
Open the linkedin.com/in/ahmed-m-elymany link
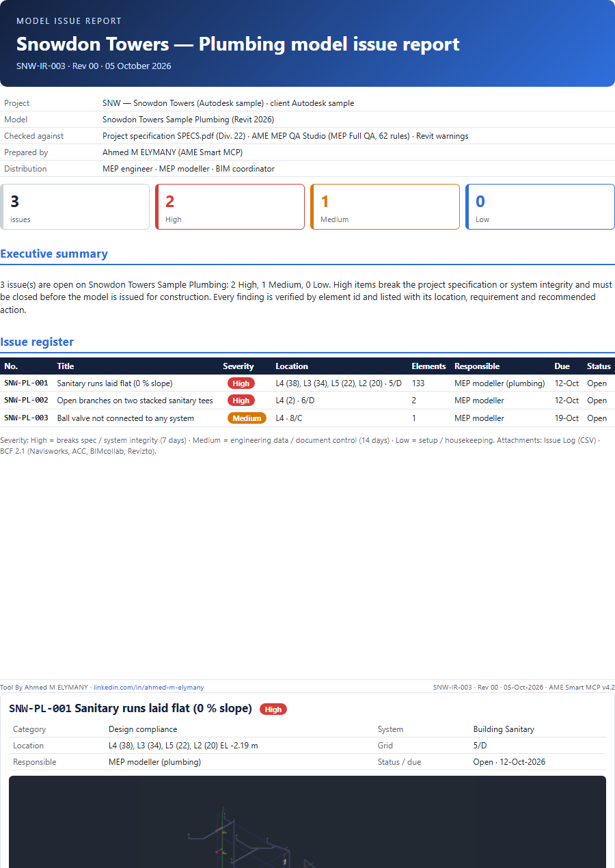coord(148,687)
